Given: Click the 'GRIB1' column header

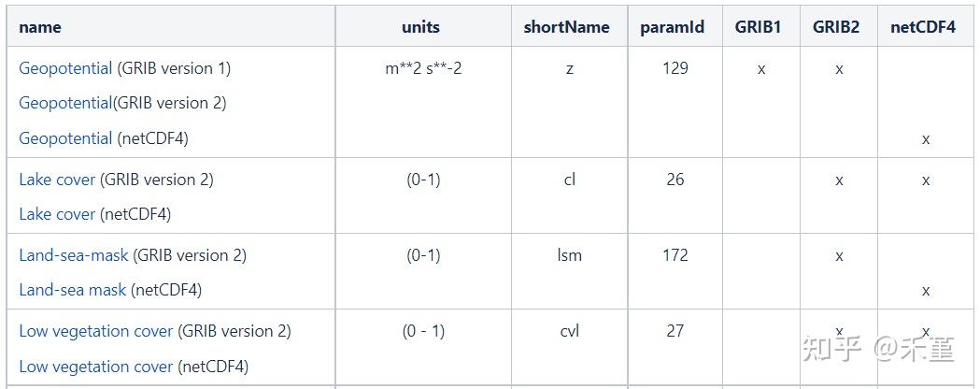Looking at the screenshot, I should pos(758,27).
